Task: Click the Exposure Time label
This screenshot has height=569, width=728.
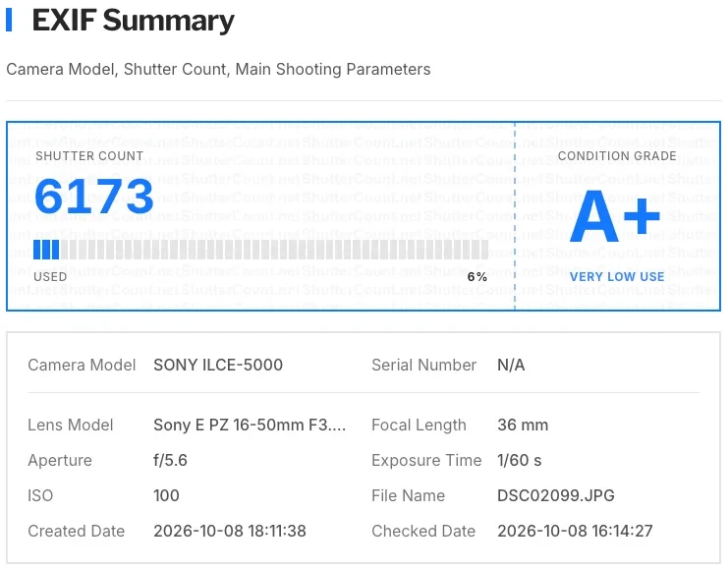Action: (x=426, y=460)
